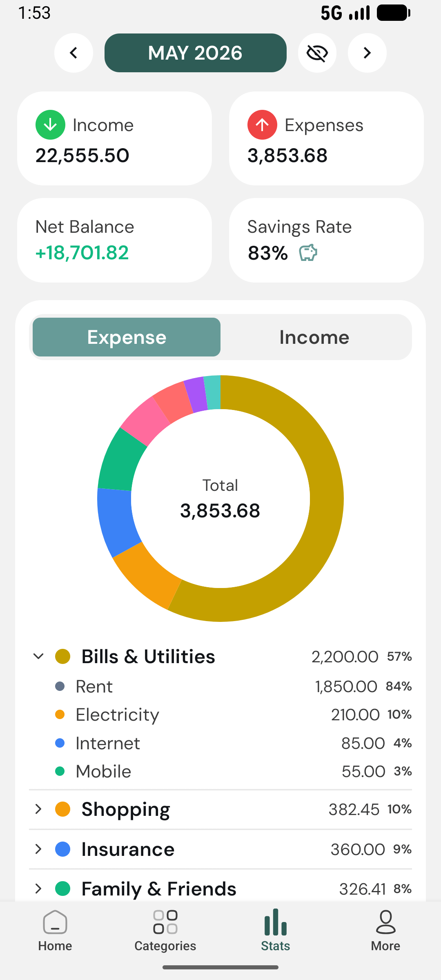Tap the Internet blue bullet dot
This screenshot has width=441, height=980.
(60, 743)
